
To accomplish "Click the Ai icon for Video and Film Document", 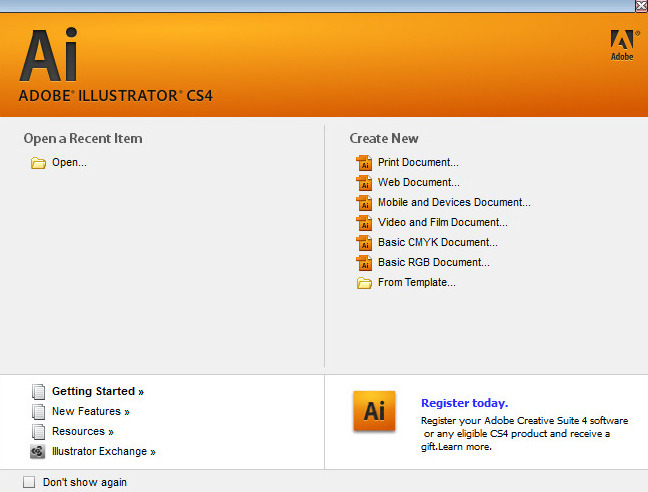I will pyautogui.click(x=364, y=223).
